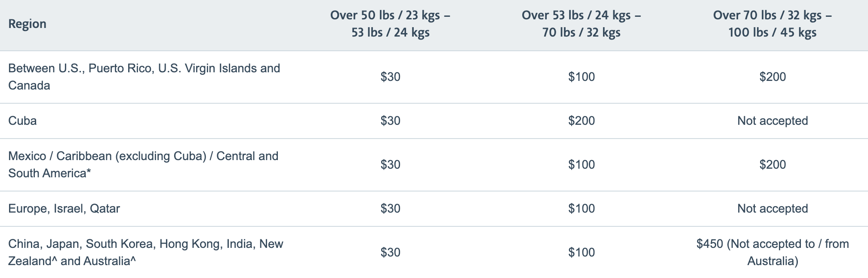This screenshot has width=868, height=278.
Task: Click the China, Japan, South Korea region cell
Action: (145, 253)
